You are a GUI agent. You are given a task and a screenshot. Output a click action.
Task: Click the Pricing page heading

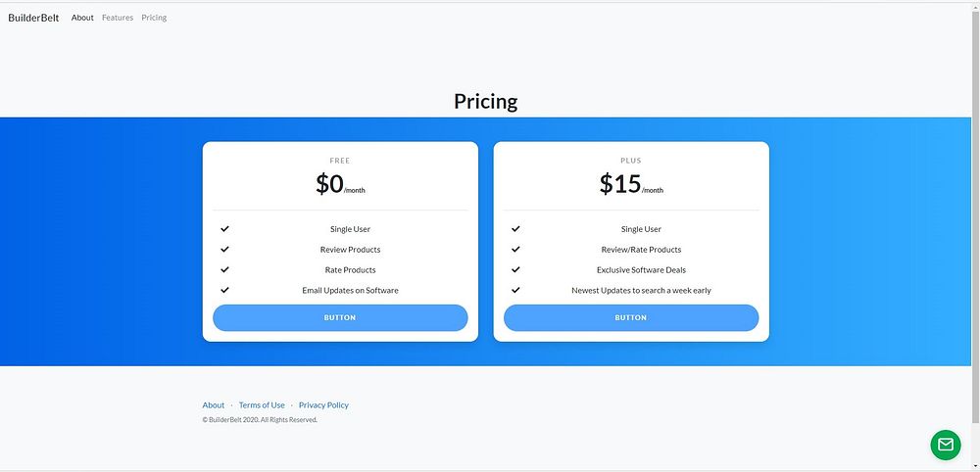pyautogui.click(x=485, y=101)
